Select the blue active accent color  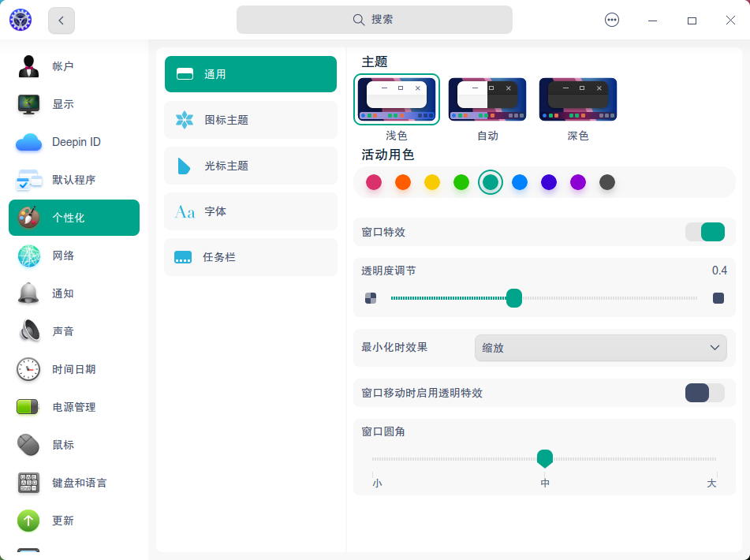pyautogui.click(x=520, y=181)
